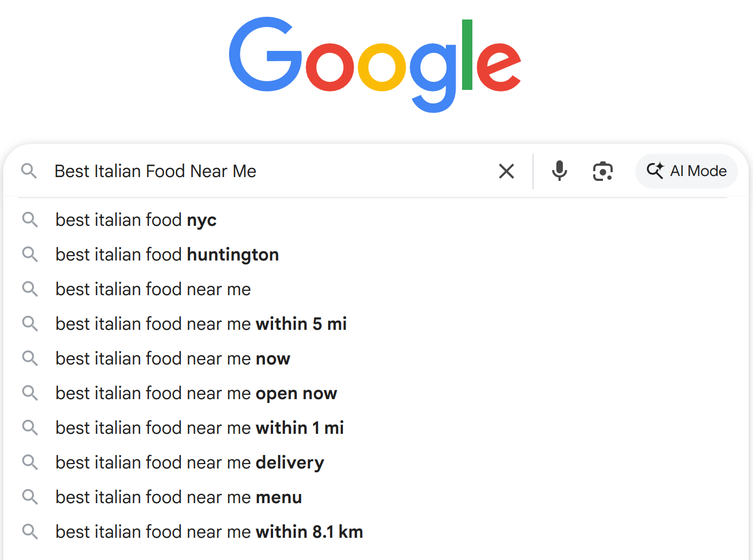Click the magnifier icon beside "nyc" suggestion
The image size is (753, 560).
(x=30, y=220)
